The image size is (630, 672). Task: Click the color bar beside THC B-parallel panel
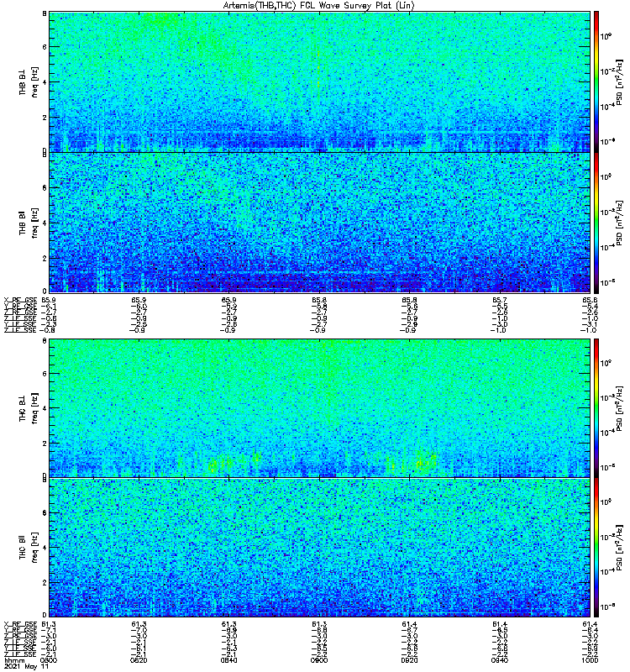tap(596, 548)
